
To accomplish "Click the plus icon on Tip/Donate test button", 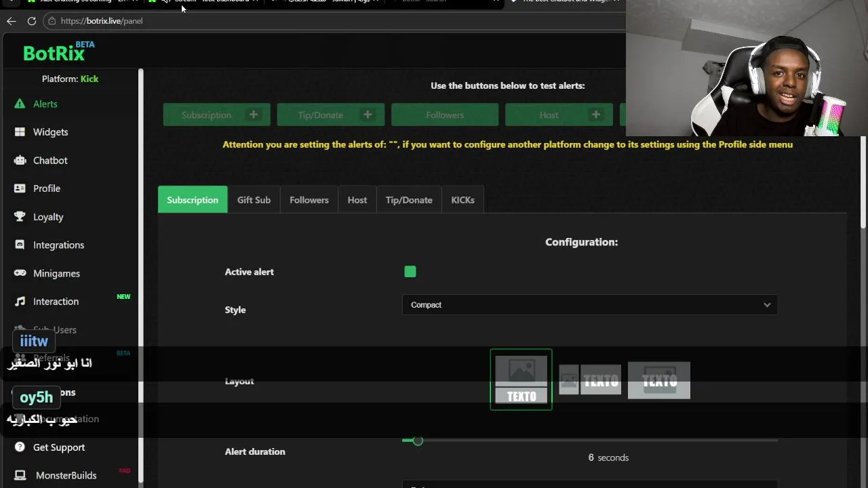I will [x=368, y=115].
